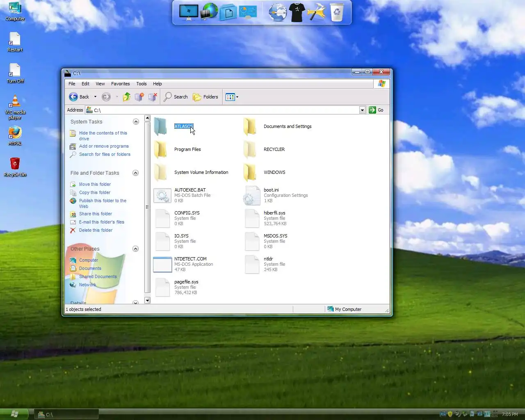Open the Back history dropdown arrow

tap(95, 97)
